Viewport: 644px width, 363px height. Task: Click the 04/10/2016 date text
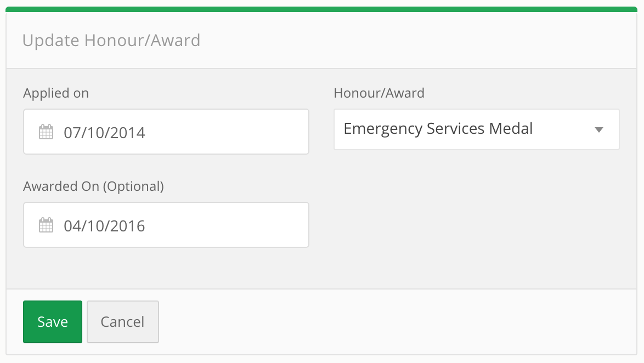(x=104, y=226)
